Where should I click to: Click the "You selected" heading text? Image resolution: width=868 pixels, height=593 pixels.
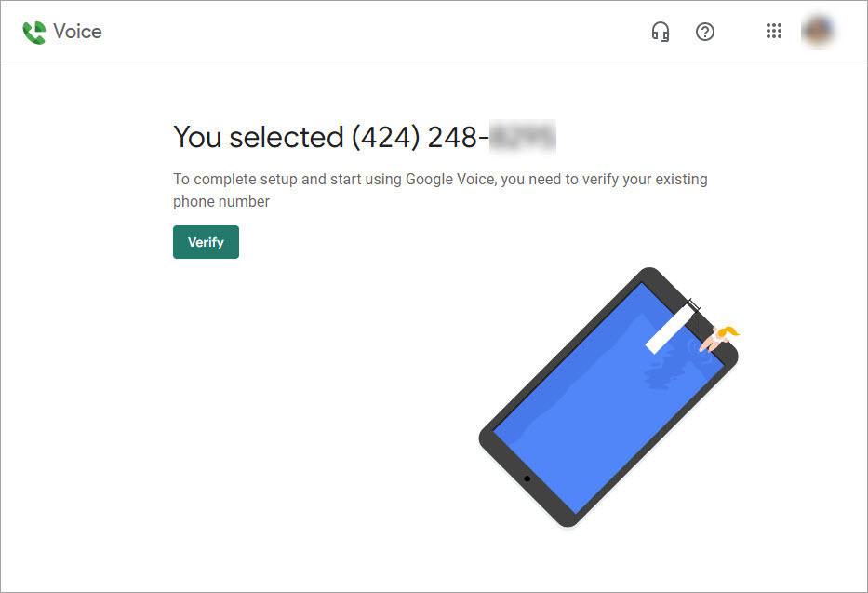(259, 137)
